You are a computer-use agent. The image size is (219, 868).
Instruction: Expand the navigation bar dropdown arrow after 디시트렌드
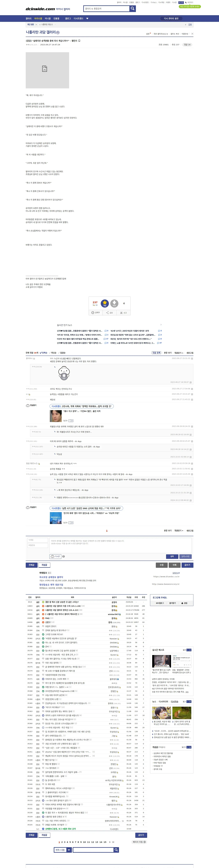coord(87,19)
